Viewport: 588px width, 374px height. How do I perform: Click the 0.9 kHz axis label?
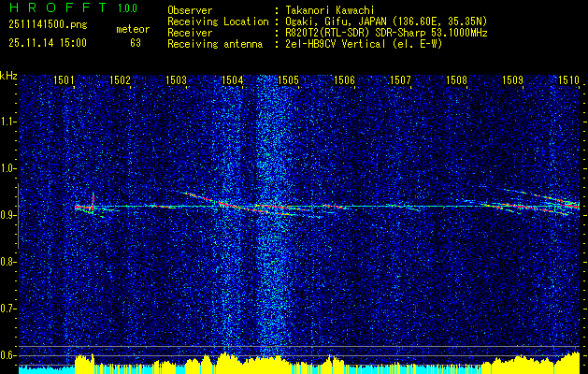click(8, 215)
